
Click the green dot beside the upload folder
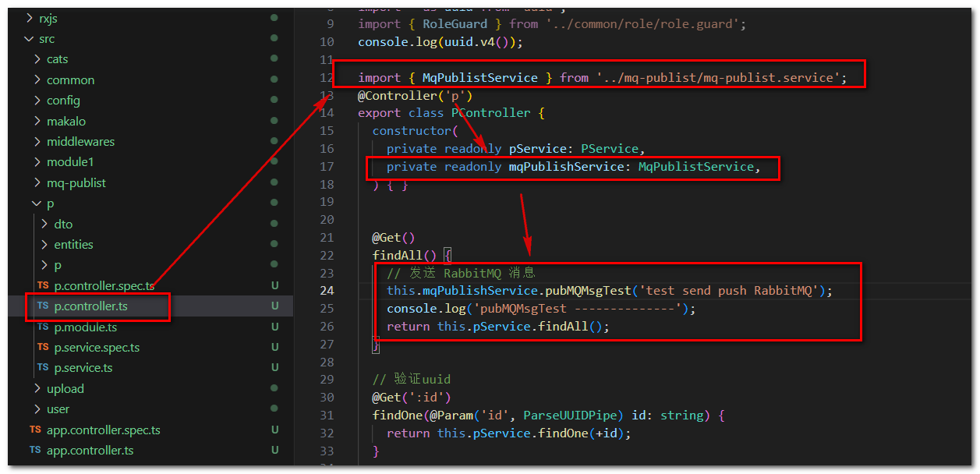tap(274, 387)
